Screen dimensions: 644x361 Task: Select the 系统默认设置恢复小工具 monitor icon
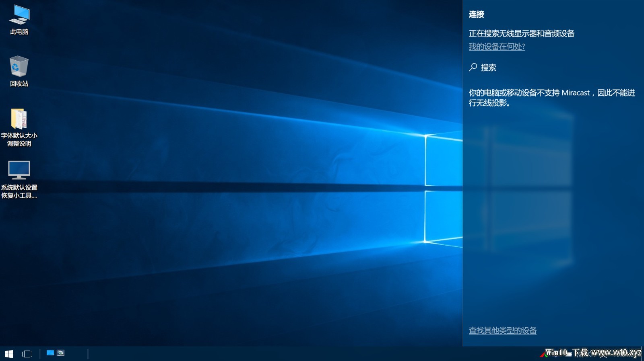(19, 170)
